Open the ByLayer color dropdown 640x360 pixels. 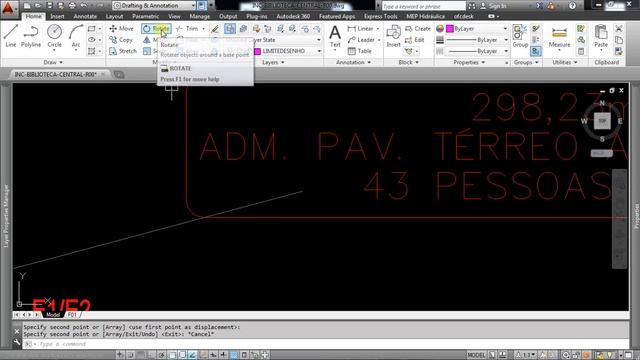(x=477, y=29)
